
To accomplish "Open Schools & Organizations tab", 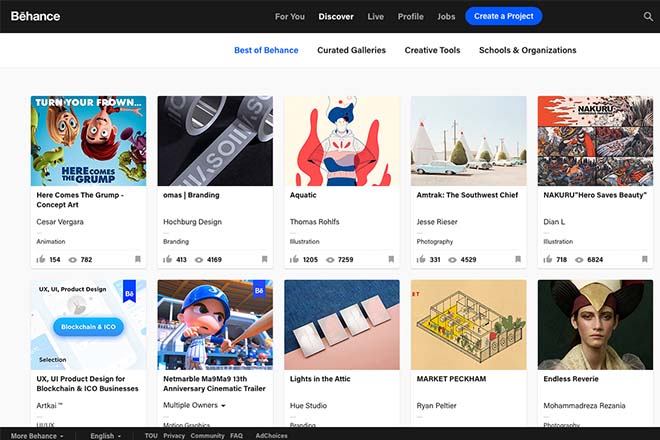I will [x=527, y=50].
